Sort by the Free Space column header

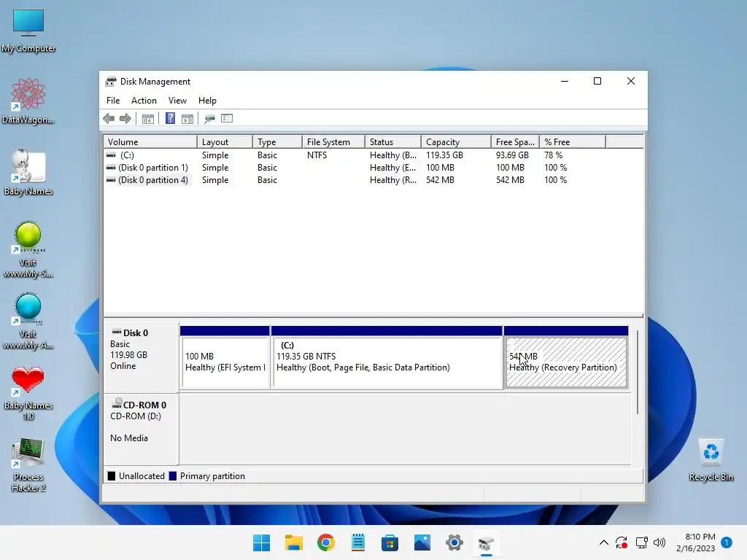[x=516, y=142]
